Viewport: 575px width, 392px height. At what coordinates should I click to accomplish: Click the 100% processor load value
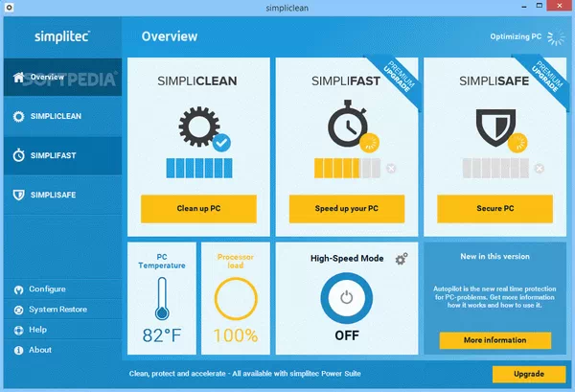click(236, 335)
